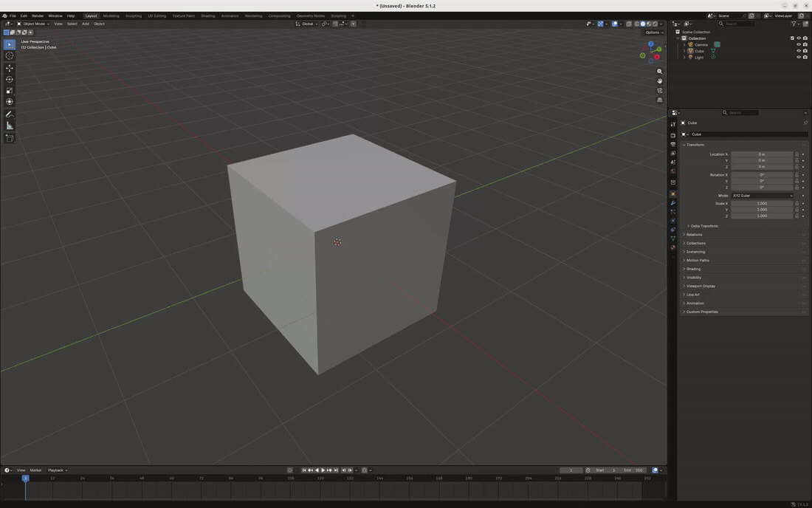Screen dimensions: 812x508
Task: Hide the Camera in the outliner
Action: click(x=799, y=44)
